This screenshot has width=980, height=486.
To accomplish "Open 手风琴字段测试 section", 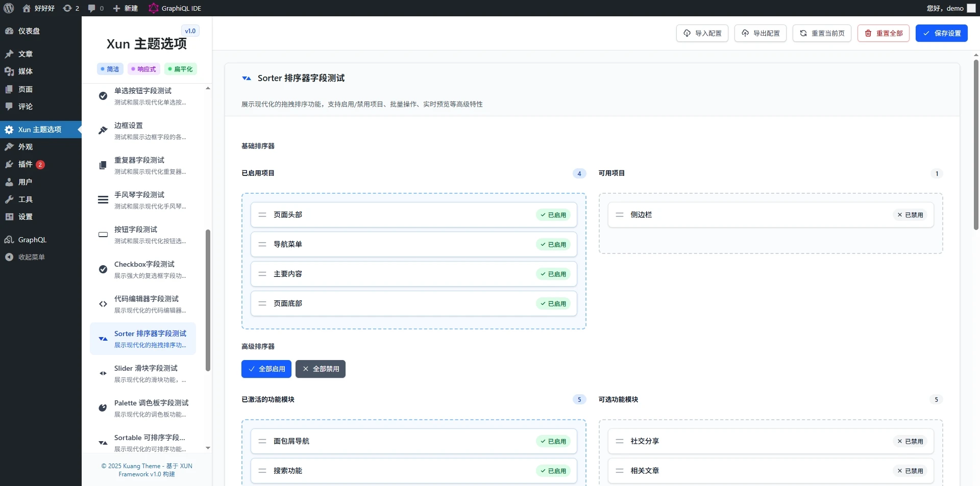I will click(x=143, y=200).
